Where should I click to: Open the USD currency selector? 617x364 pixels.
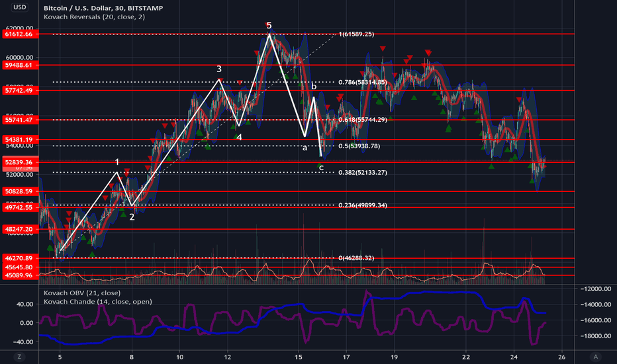(x=19, y=7)
